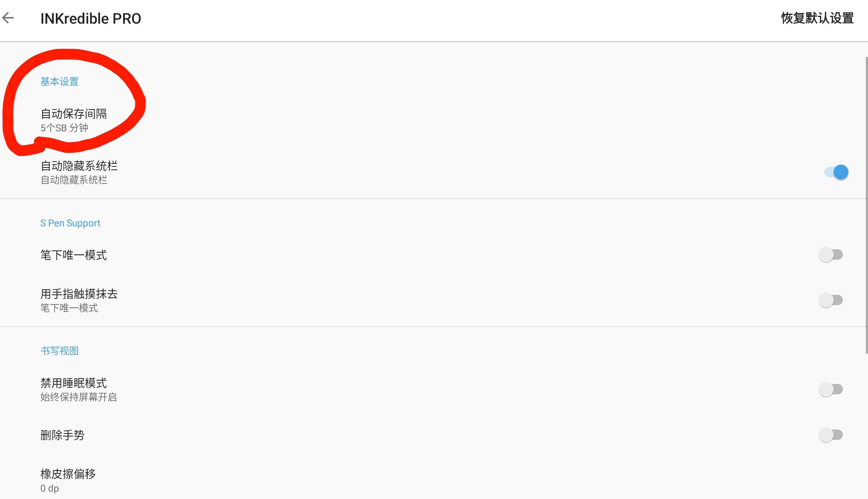Viewport: 868px width, 499px height.
Task: Tap the 删除手势 row label
Action: click(x=63, y=435)
